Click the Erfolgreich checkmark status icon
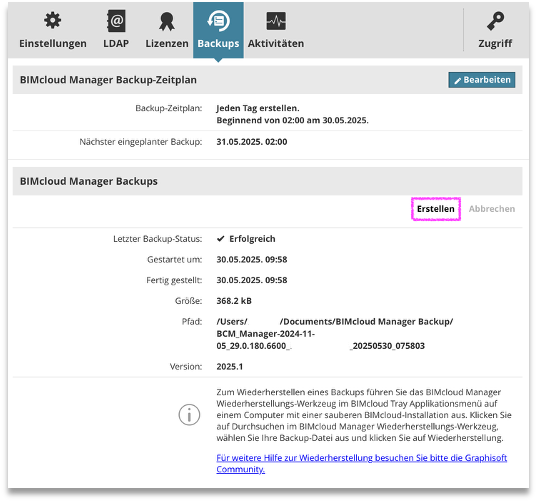Viewport: 538px width, 502px height. tap(221, 238)
